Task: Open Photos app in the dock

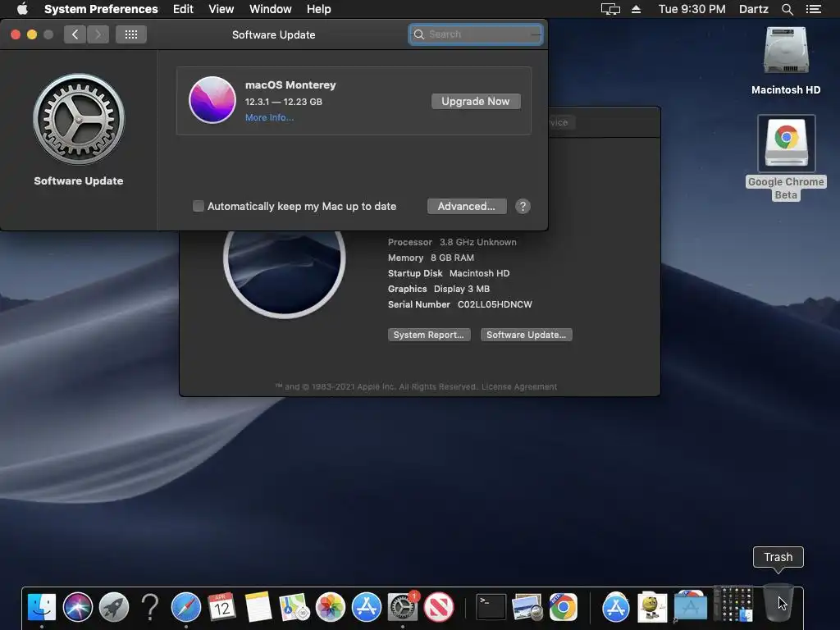Action: coord(330,607)
